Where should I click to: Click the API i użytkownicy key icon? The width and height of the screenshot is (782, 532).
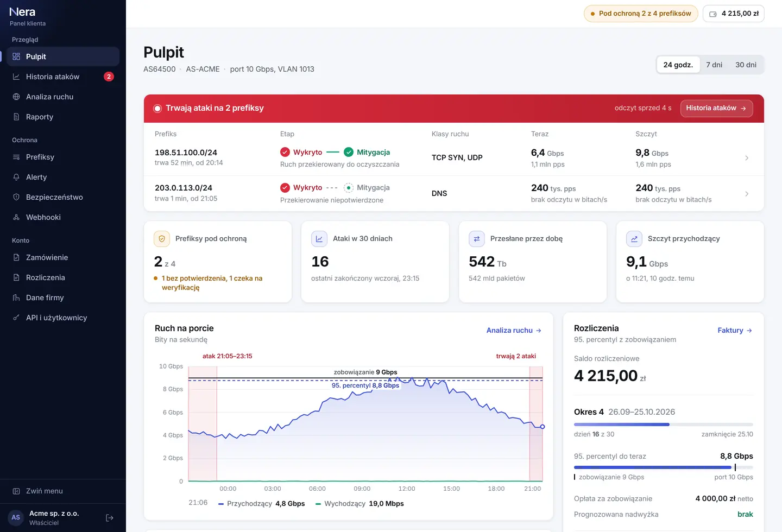pos(16,318)
